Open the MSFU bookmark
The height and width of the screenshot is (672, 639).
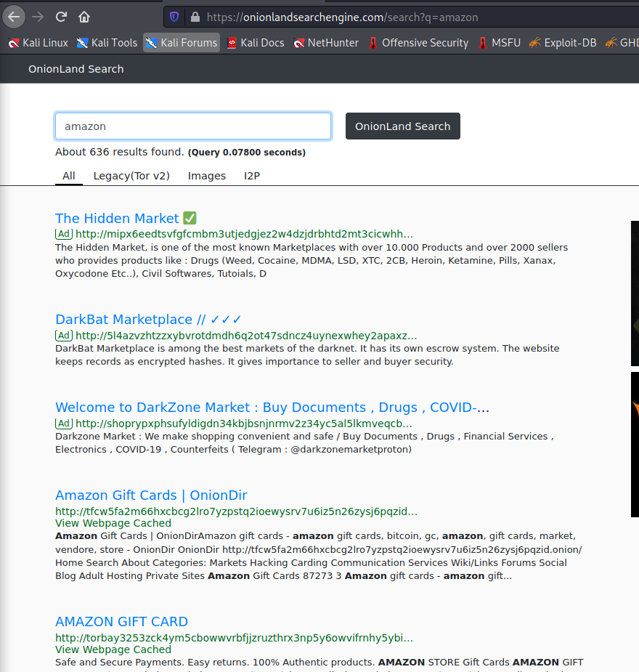pos(499,43)
